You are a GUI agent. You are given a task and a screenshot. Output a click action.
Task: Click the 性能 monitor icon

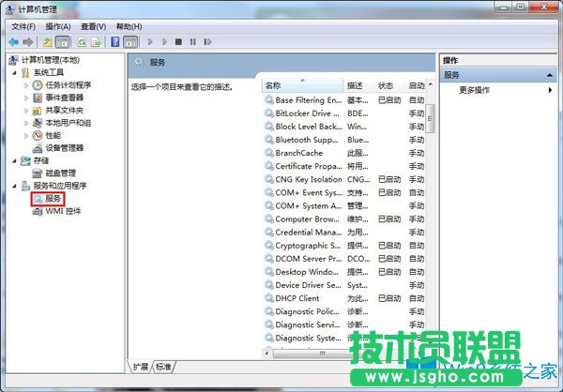(x=38, y=135)
